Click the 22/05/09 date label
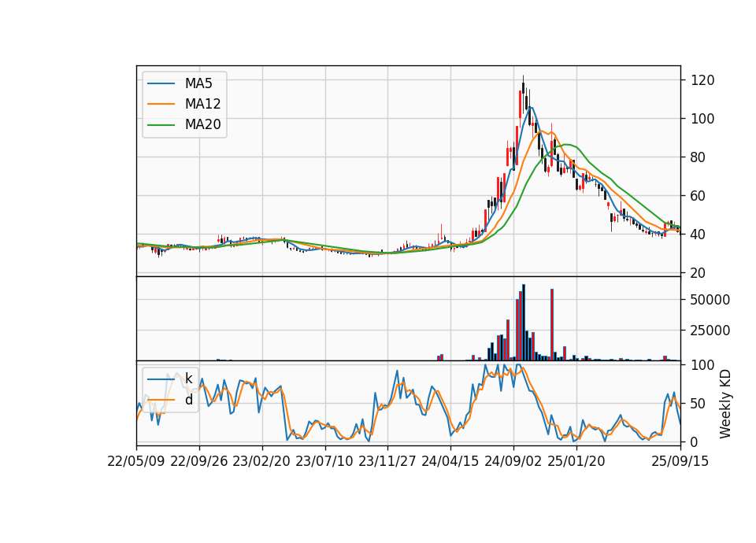 (136, 461)
